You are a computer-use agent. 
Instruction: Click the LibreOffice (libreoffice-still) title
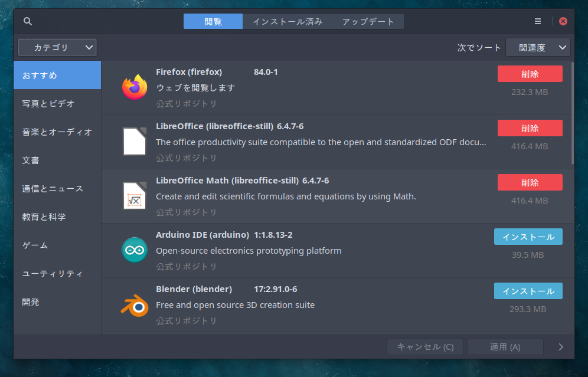214,126
